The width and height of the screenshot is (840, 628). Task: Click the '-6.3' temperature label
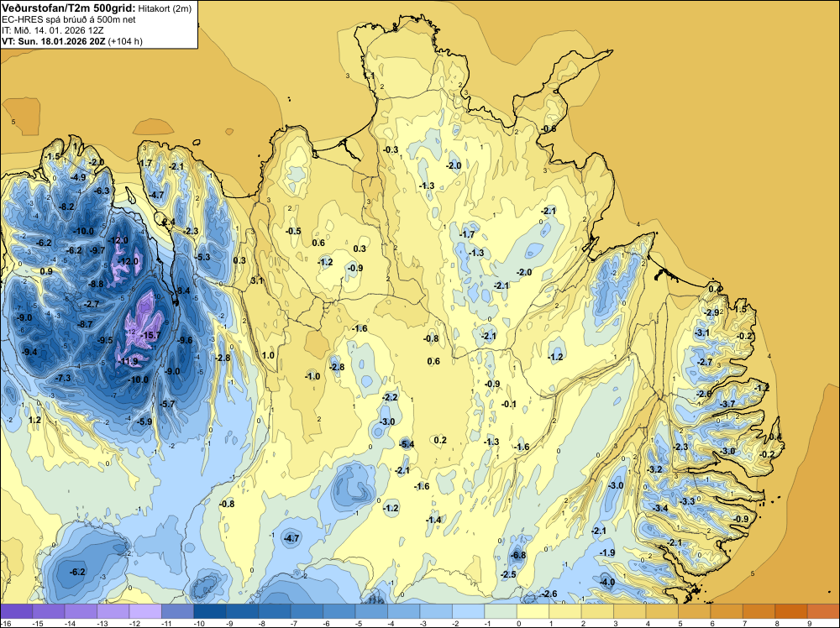[102, 191]
